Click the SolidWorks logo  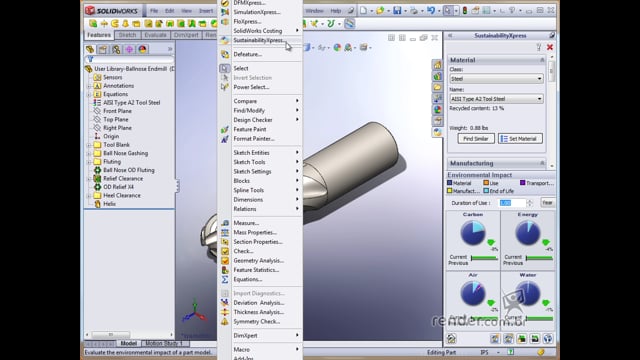tap(112, 11)
